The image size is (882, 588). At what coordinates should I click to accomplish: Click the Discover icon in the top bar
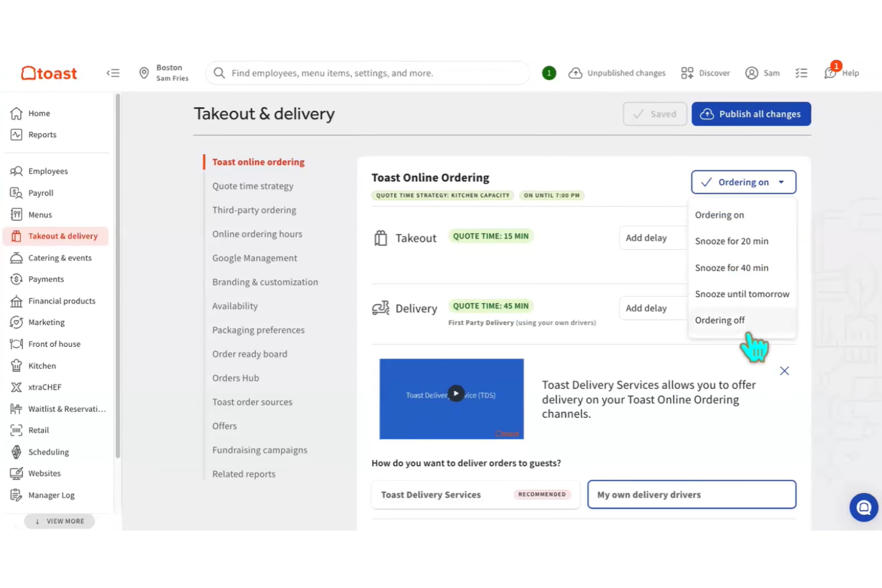coord(687,73)
